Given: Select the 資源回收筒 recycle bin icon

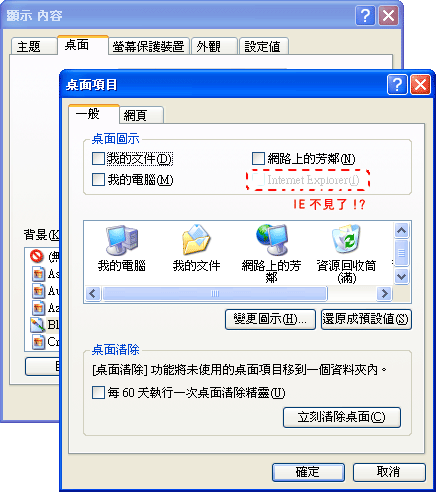Looking at the screenshot, I should (346, 239).
